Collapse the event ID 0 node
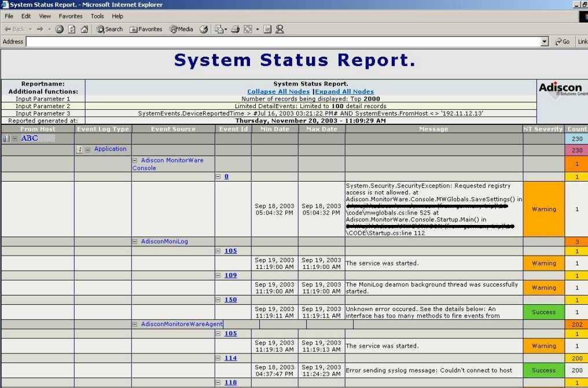The width and height of the screenshot is (588, 388). 218,177
